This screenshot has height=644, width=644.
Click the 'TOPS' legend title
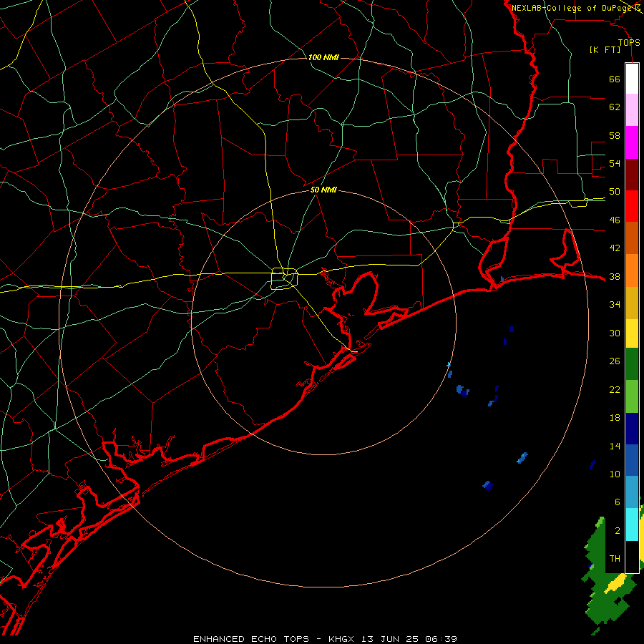629,42
